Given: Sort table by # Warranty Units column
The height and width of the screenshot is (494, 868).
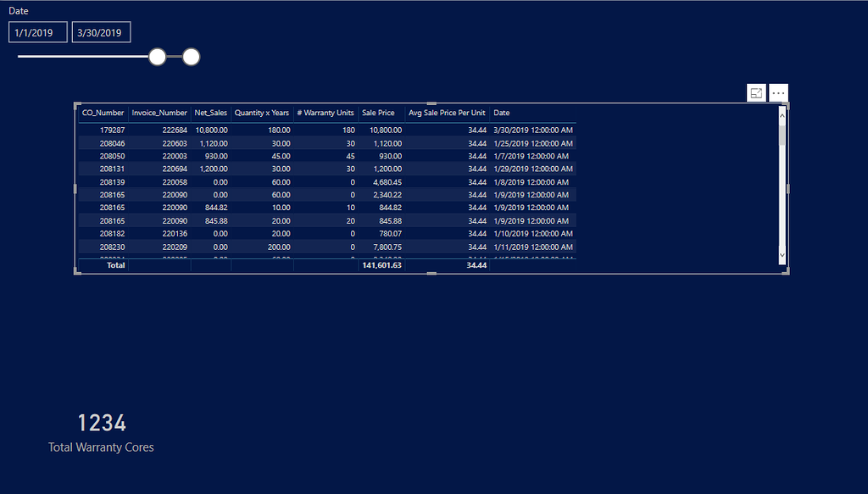Looking at the screenshot, I should tap(326, 112).
